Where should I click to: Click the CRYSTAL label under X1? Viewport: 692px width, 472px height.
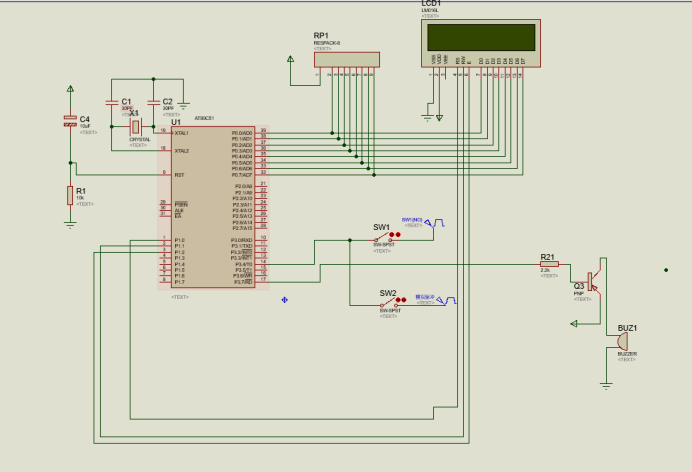tap(140, 140)
